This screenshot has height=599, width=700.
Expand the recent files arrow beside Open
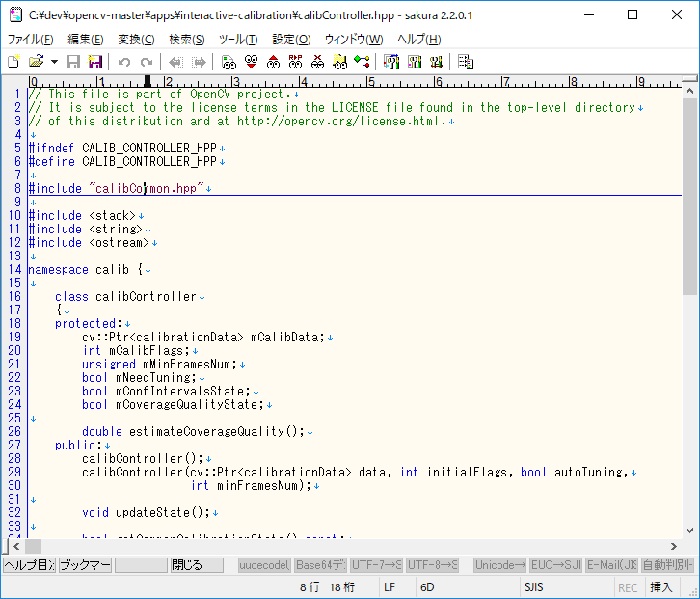coord(54,62)
